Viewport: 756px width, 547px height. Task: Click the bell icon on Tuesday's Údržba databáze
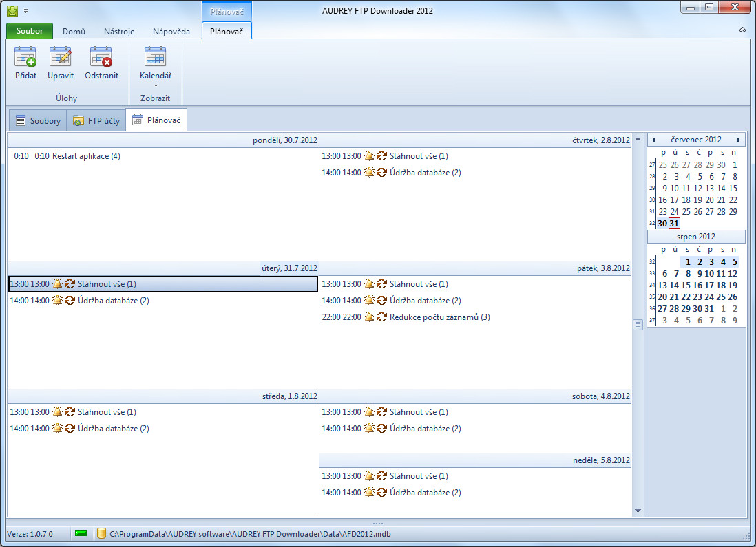(57, 300)
